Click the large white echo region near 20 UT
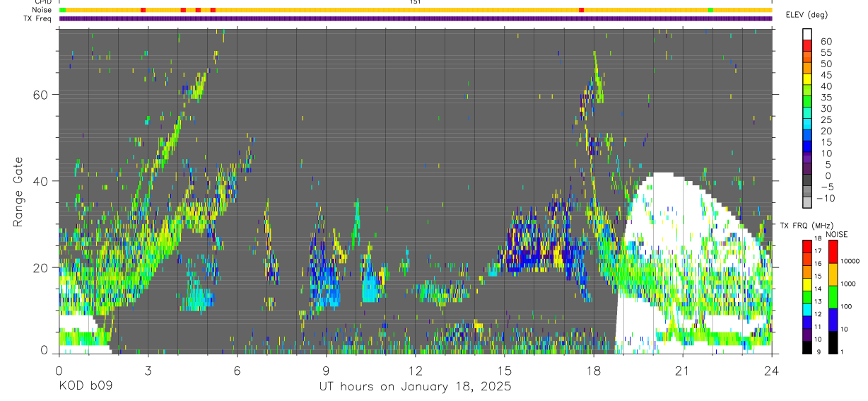 [664, 219]
